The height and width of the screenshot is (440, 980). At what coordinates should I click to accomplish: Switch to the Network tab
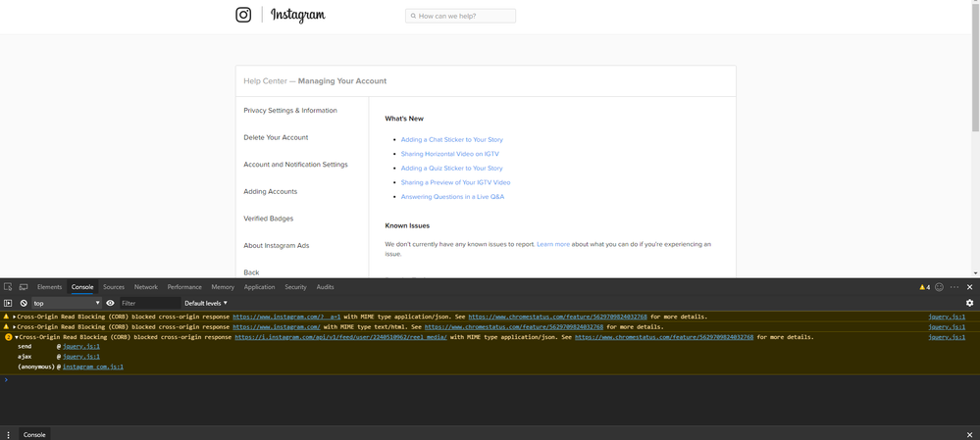pyautogui.click(x=146, y=287)
